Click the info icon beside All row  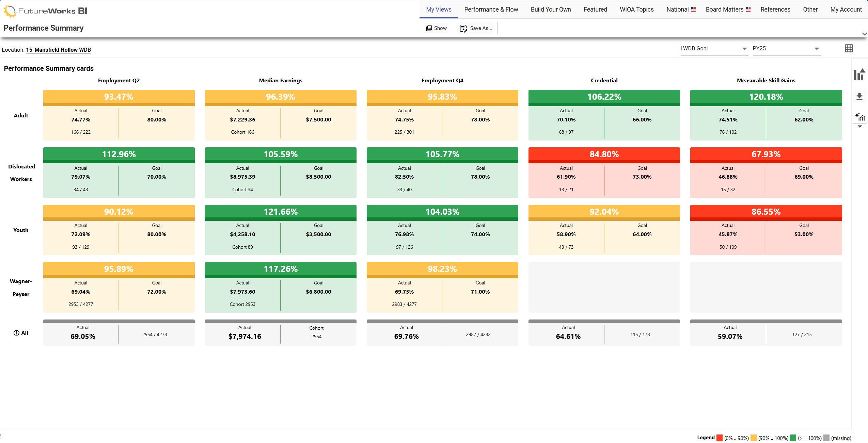pos(16,333)
